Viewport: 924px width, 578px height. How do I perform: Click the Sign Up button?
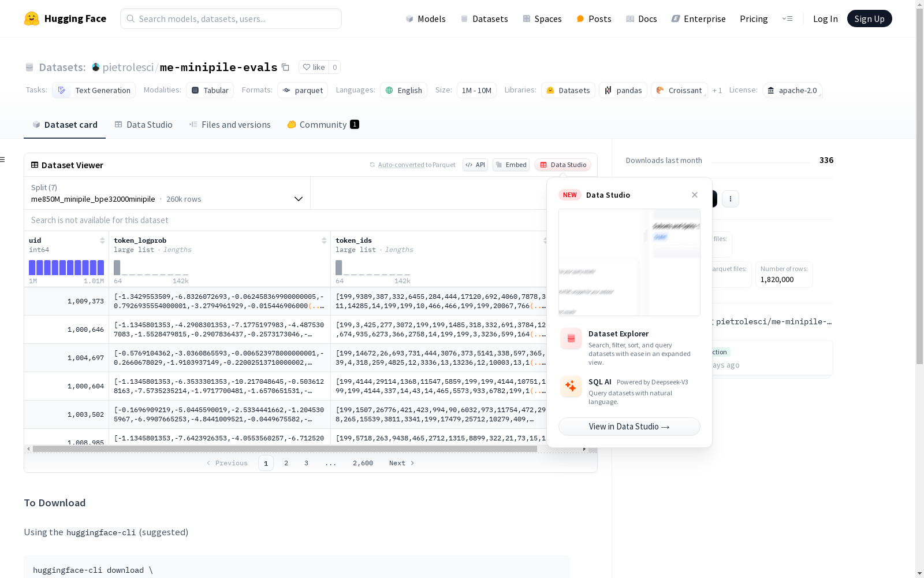click(869, 18)
